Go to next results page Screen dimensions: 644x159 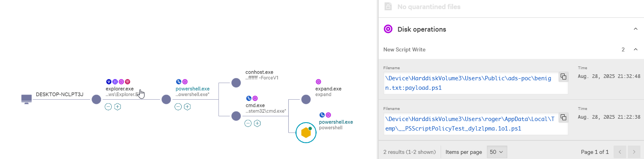click(x=634, y=152)
